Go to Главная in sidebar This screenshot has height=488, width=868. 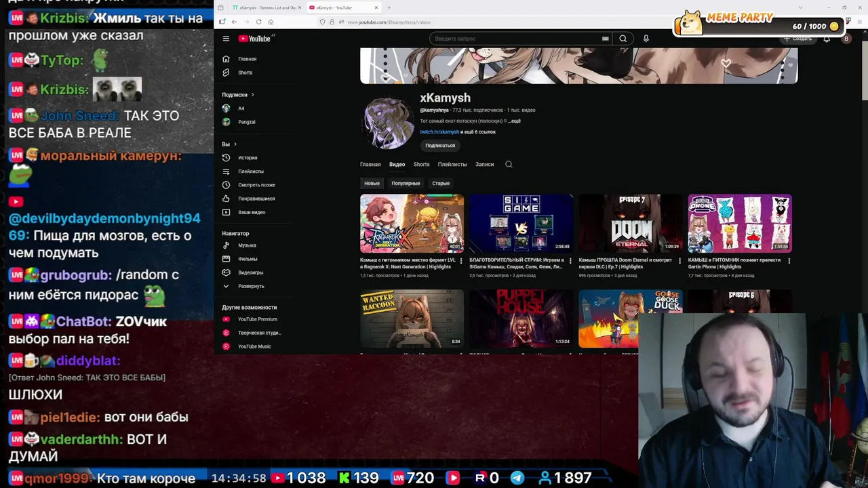[248, 59]
